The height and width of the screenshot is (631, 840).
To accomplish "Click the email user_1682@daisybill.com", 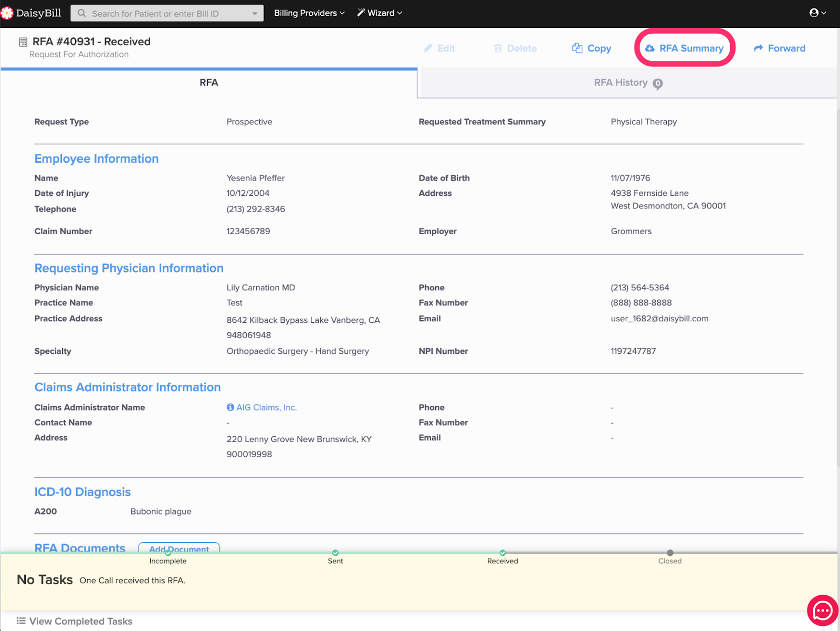I will pos(659,319).
